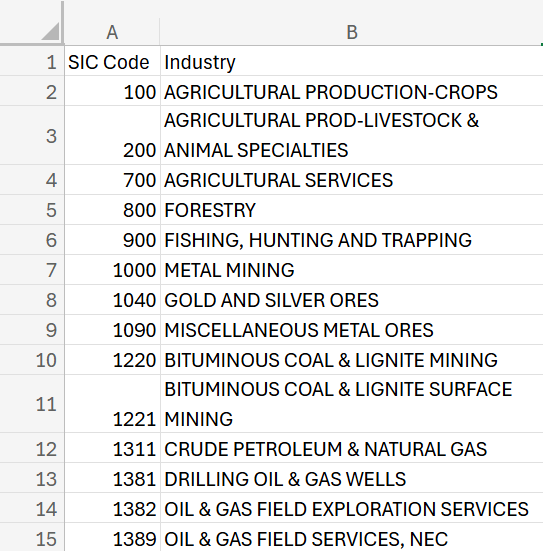This screenshot has width=543, height=551.
Task: Select AGRICULTURAL PRODUCTION-CROPS cell
Action: coord(351,91)
